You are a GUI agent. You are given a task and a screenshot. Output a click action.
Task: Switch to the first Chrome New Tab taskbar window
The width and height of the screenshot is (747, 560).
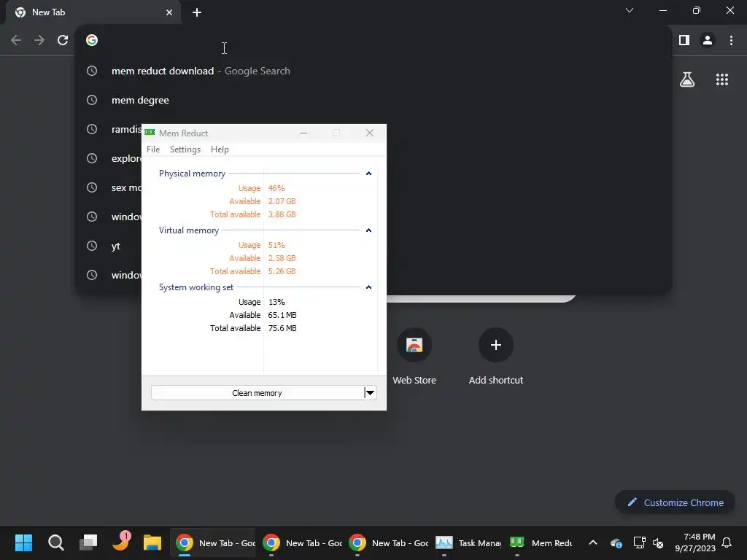coord(213,542)
